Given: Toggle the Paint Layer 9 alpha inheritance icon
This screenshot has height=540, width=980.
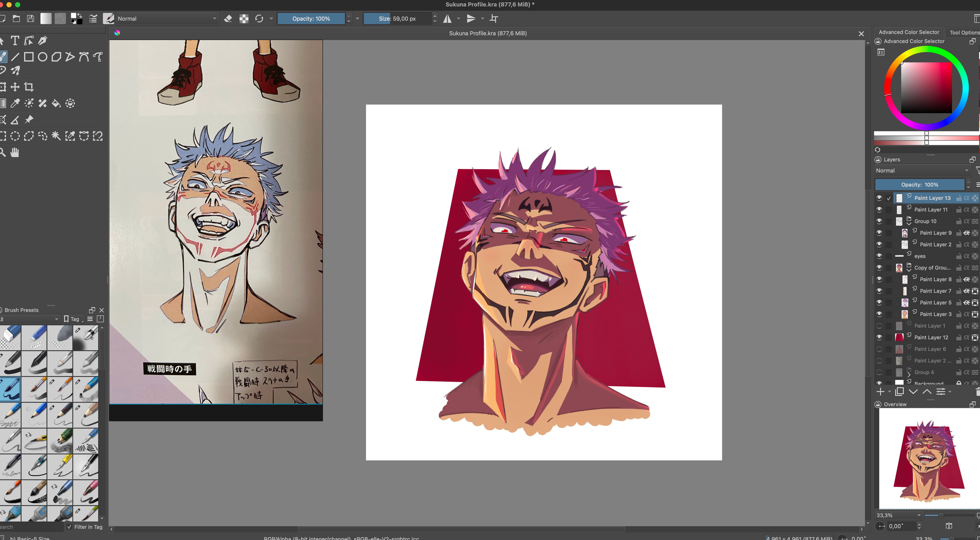Looking at the screenshot, I should [x=967, y=233].
